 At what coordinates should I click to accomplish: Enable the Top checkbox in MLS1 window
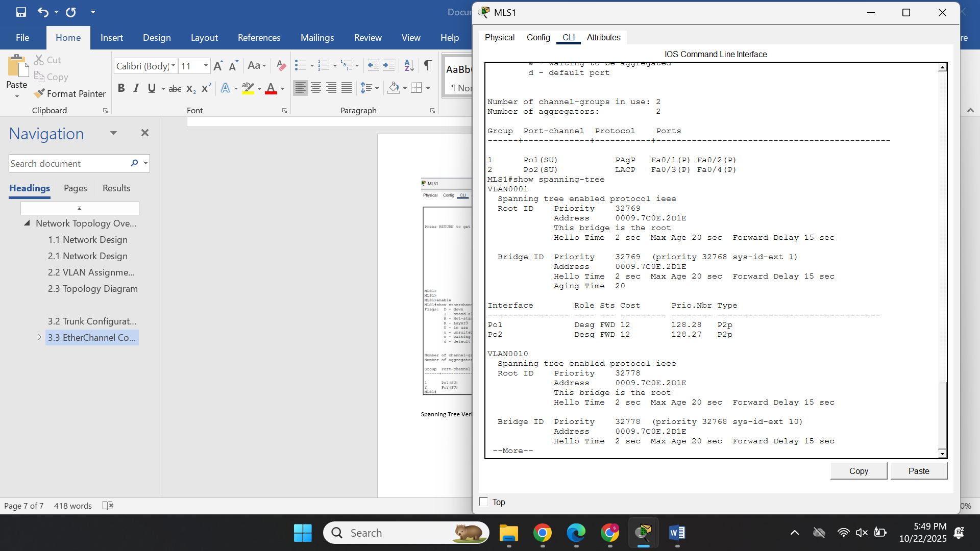pyautogui.click(x=484, y=502)
